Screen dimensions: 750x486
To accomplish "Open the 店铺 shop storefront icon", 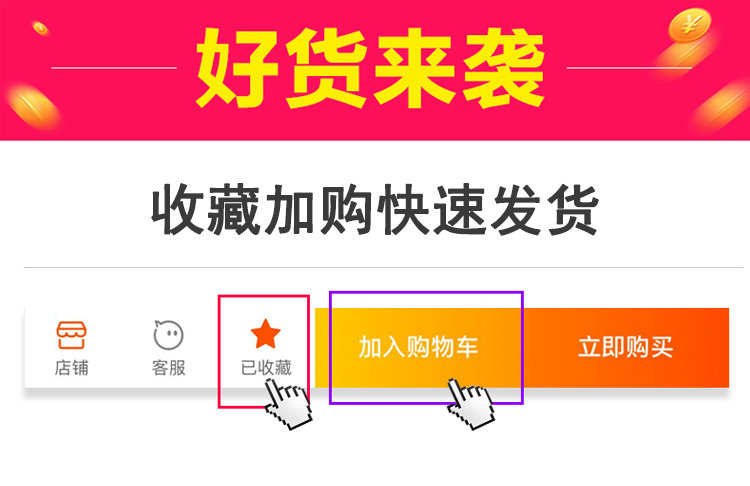I will pyautogui.click(x=72, y=335).
